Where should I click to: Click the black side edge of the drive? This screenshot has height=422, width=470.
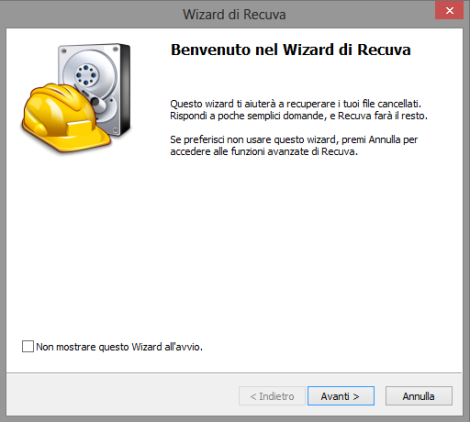(x=125, y=89)
